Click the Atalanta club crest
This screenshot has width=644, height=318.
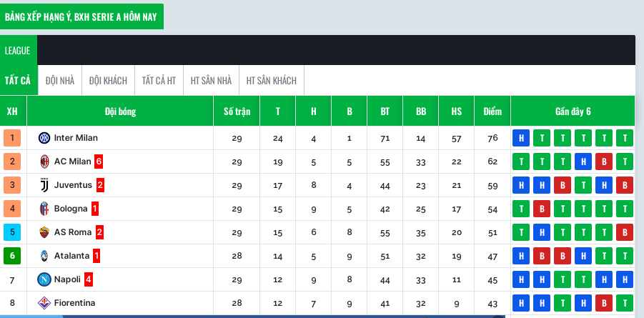click(44, 256)
